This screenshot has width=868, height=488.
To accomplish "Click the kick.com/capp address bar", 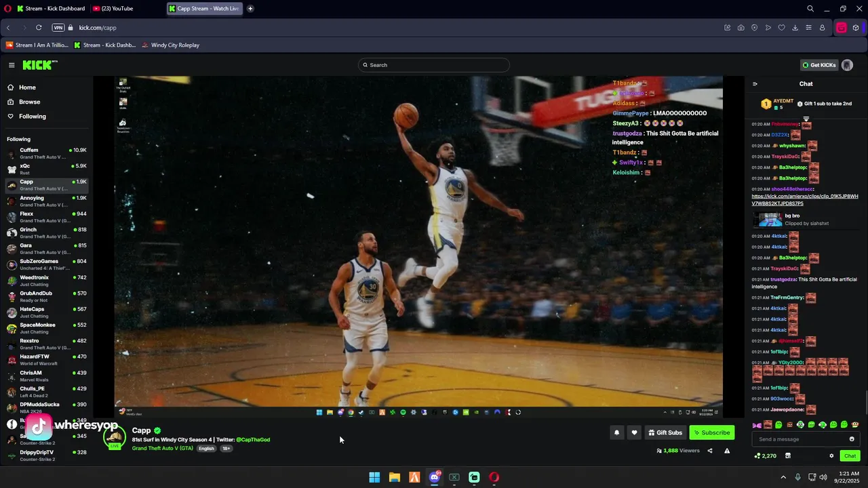I will [x=97, y=28].
